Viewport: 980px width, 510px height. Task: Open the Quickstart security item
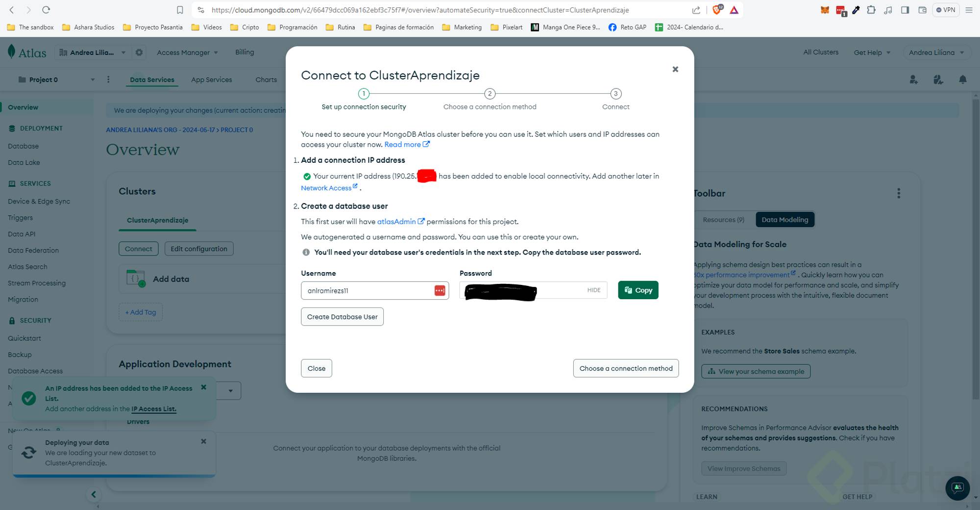(x=24, y=338)
